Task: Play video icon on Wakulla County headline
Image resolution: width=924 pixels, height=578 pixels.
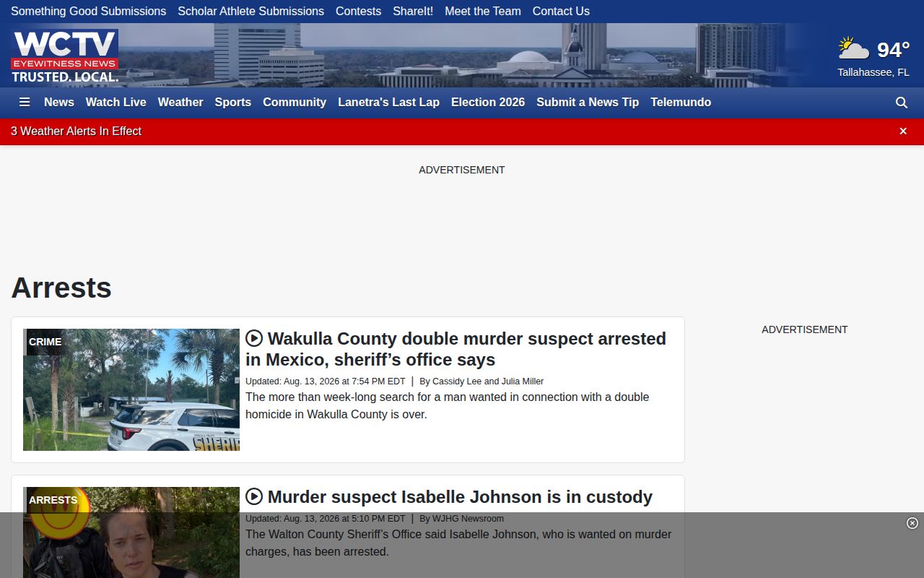Action: click(x=254, y=338)
